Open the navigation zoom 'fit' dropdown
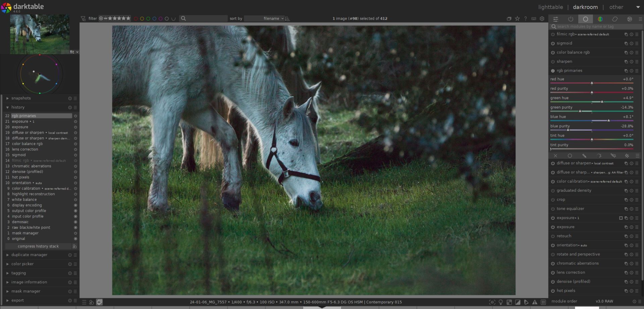Screen dimensions: 644x309 (x=74, y=52)
